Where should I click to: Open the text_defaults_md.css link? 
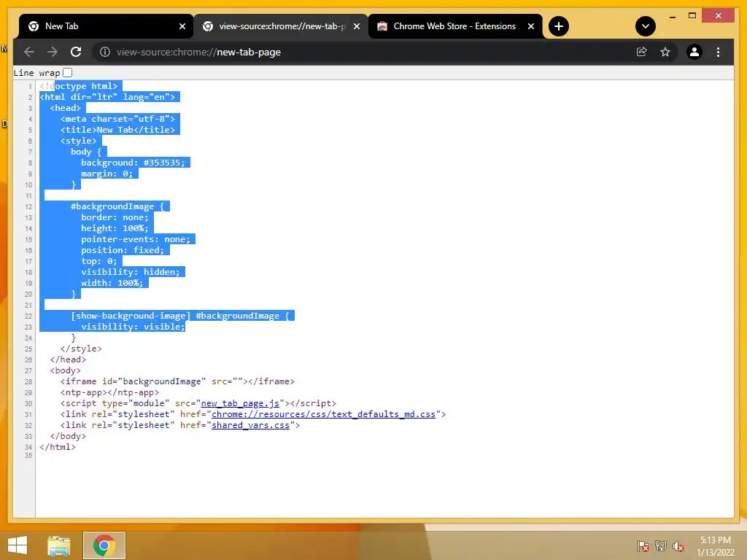[323, 414]
